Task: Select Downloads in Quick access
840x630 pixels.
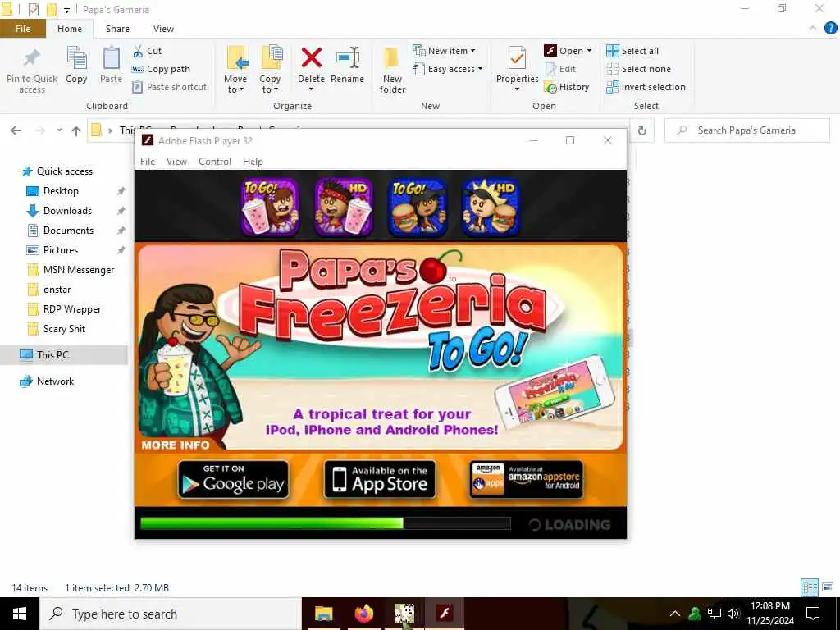Action: (67, 211)
